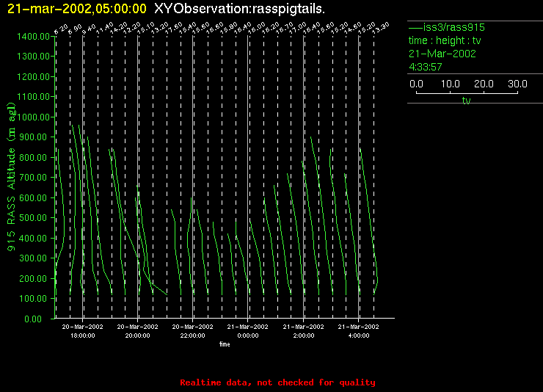This screenshot has width=543, height=392.
Task: Select the "16.00" profile value label
Action: [x=256, y=28]
